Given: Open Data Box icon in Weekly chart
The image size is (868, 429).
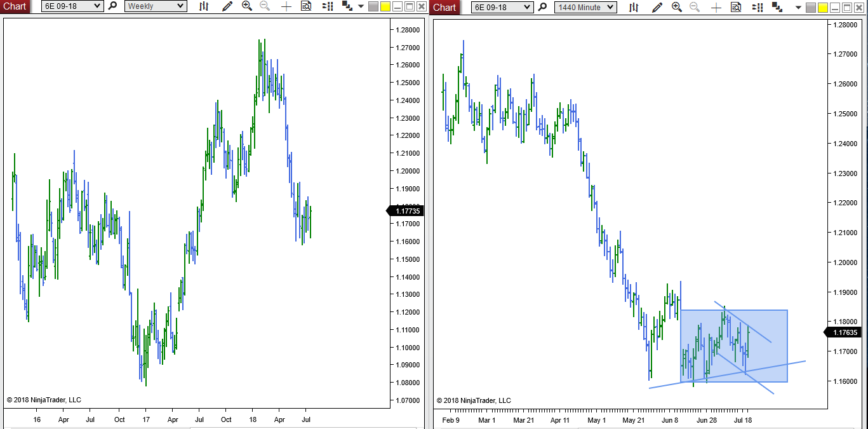Looking at the screenshot, I should [x=306, y=6].
